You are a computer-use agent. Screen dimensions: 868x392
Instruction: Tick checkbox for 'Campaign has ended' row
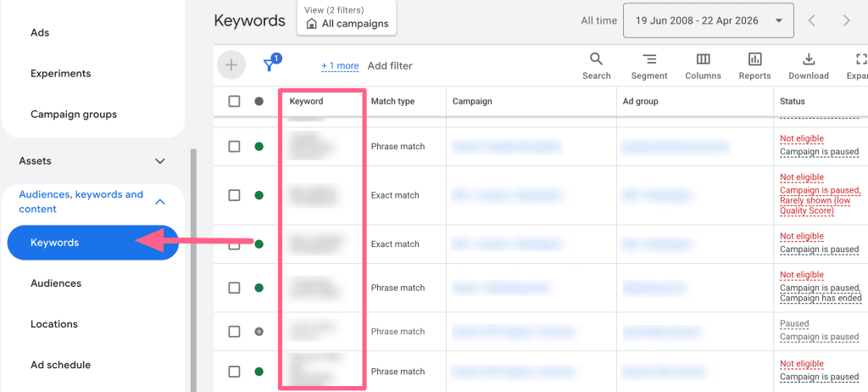click(234, 288)
